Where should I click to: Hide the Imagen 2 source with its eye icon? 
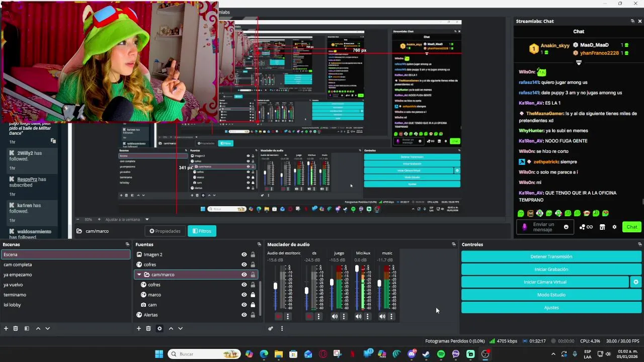point(244,254)
